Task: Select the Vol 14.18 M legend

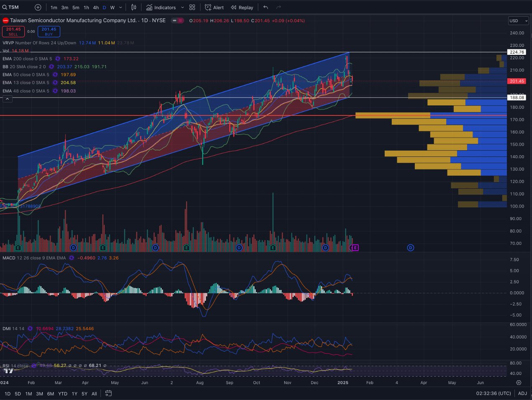Action: (x=15, y=51)
